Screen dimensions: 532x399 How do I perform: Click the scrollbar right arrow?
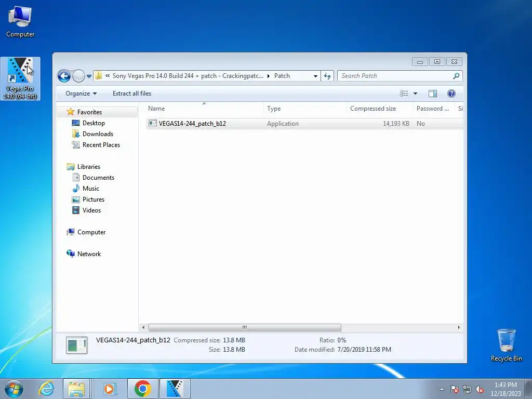click(459, 327)
